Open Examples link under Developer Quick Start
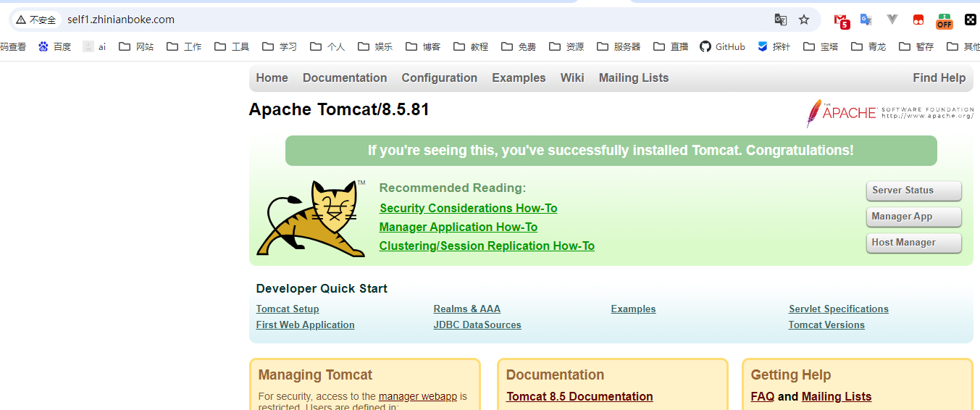 633,309
